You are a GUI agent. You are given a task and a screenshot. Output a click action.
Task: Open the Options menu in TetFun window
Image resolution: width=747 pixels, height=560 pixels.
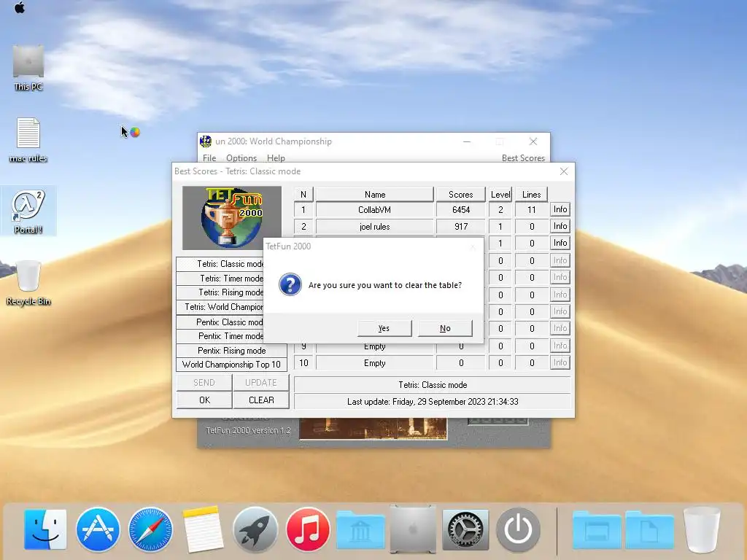point(241,158)
